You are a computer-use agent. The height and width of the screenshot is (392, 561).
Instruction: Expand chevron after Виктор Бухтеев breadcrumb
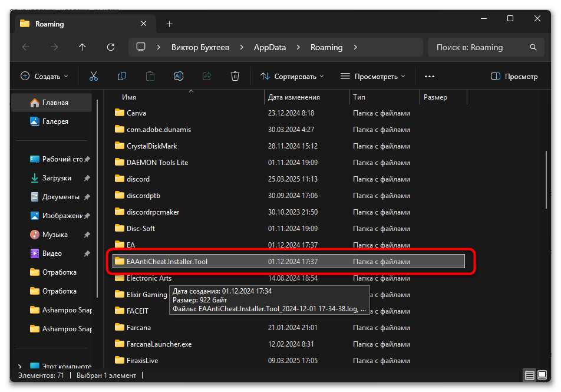coord(242,47)
